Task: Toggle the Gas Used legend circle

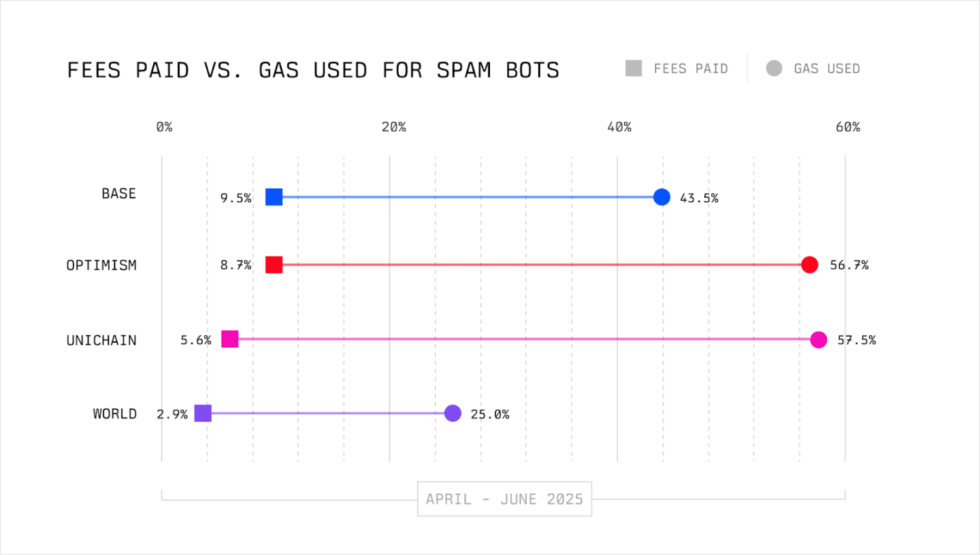Action: click(x=774, y=68)
